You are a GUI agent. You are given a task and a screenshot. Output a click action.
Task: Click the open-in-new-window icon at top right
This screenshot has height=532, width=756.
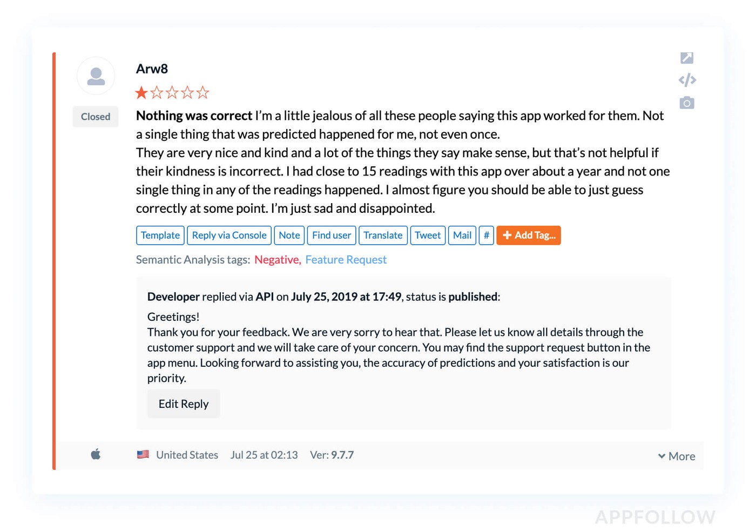686,58
